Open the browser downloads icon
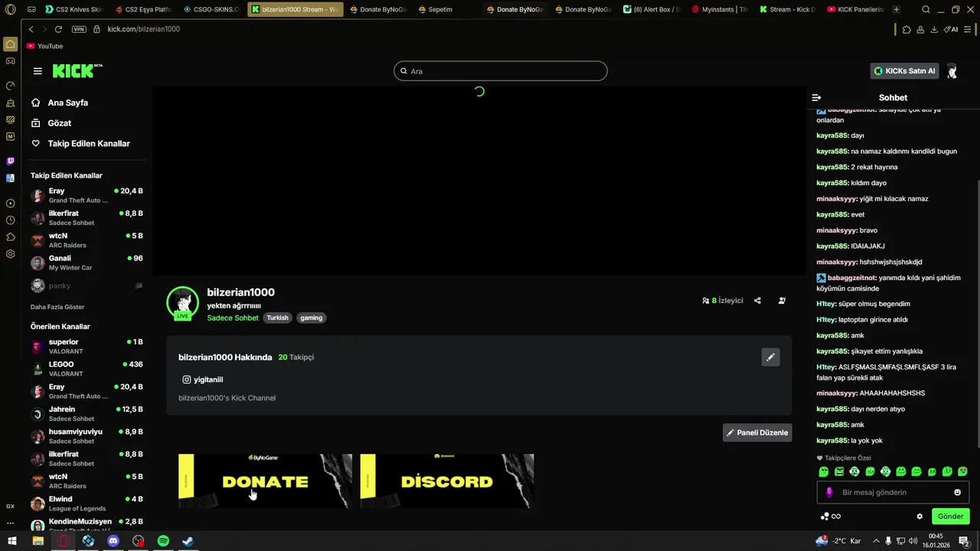Screen dimensions: 980x551 click(934, 29)
